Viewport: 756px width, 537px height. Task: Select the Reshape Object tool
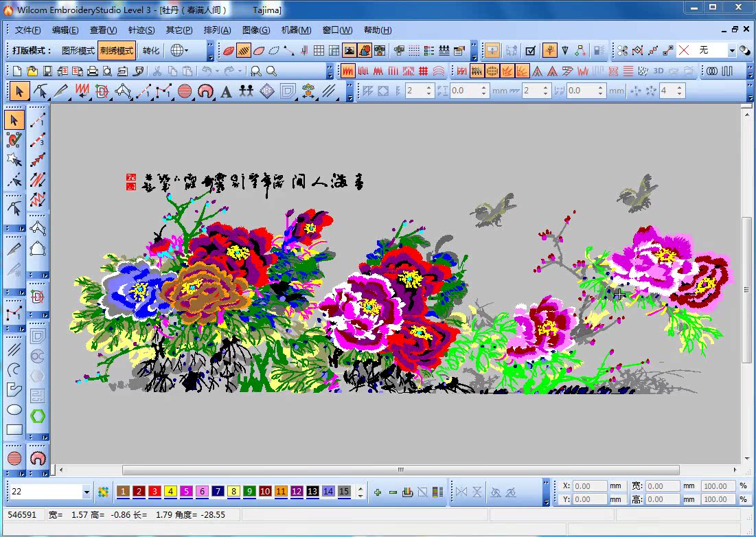[41, 91]
